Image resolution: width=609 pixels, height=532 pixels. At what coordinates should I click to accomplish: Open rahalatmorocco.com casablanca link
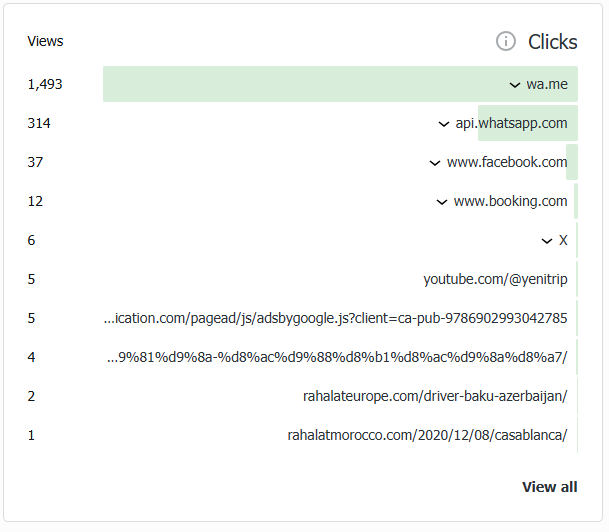coord(427,435)
